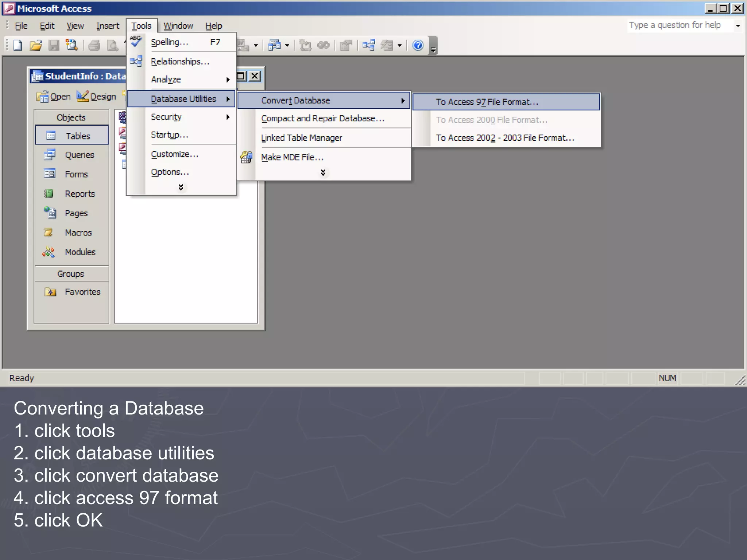Viewport: 747px width, 560px height.
Task: Select the Convert Database menu entry
Action: (x=324, y=100)
